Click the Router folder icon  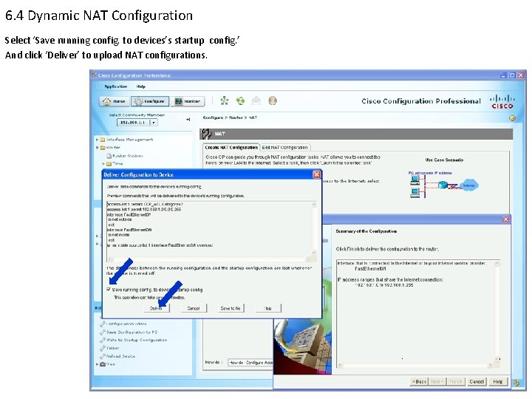[x=103, y=148]
